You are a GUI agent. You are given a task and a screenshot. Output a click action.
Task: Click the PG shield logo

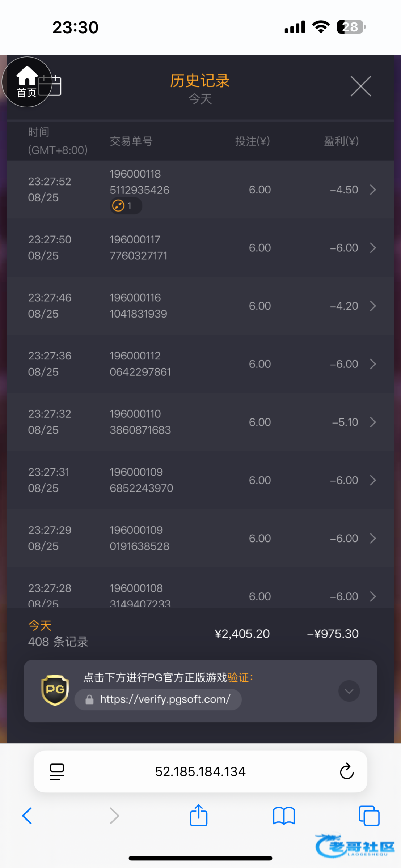click(55, 690)
